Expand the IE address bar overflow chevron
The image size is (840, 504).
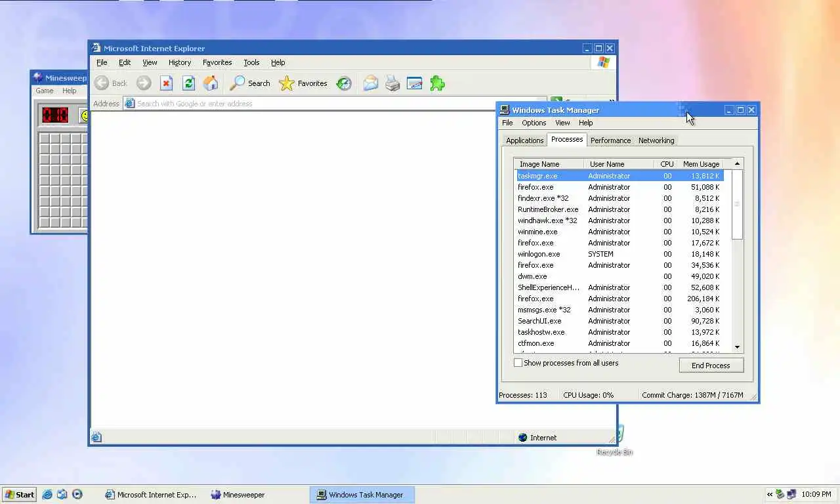612,101
